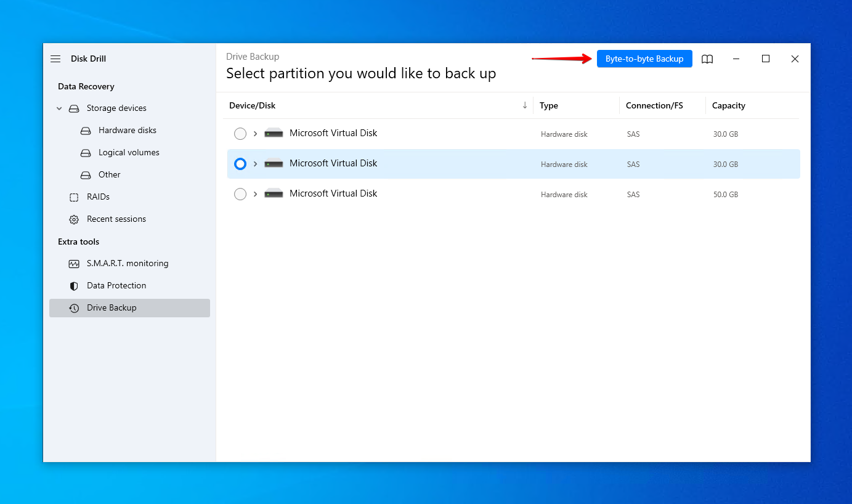Expand the first Microsoft Virtual Disk row

256,134
